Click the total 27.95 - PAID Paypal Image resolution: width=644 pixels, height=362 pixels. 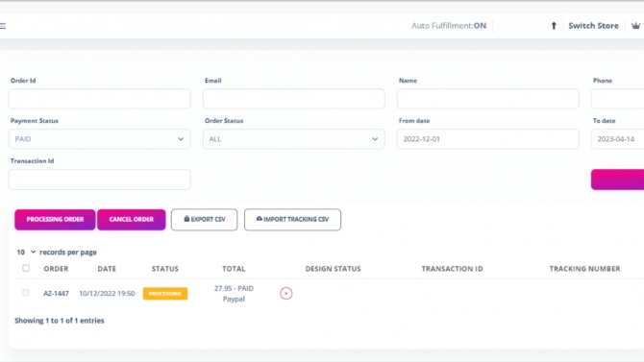(234, 294)
